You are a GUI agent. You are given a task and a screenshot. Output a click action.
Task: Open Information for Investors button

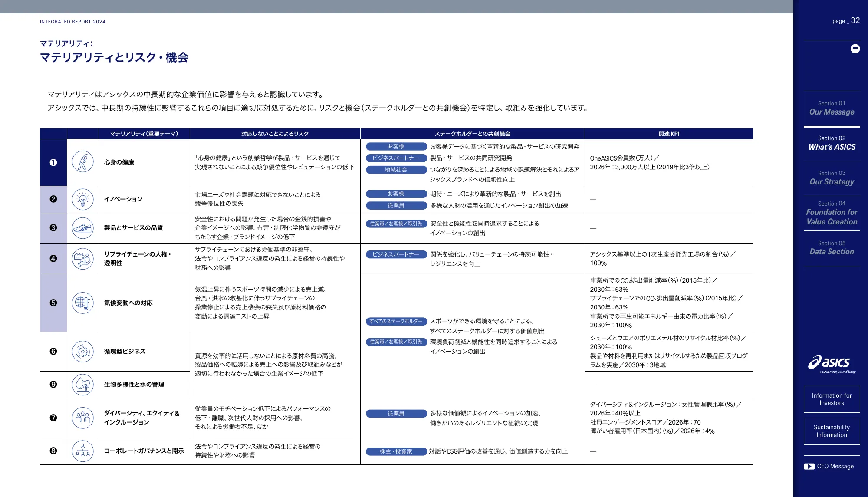coord(832,399)
